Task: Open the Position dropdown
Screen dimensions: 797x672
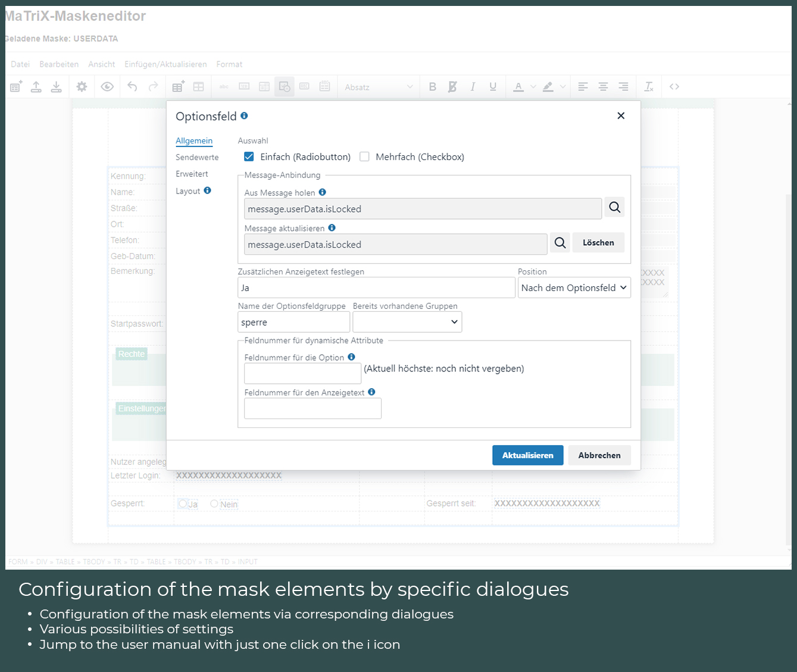Action: 574,287
